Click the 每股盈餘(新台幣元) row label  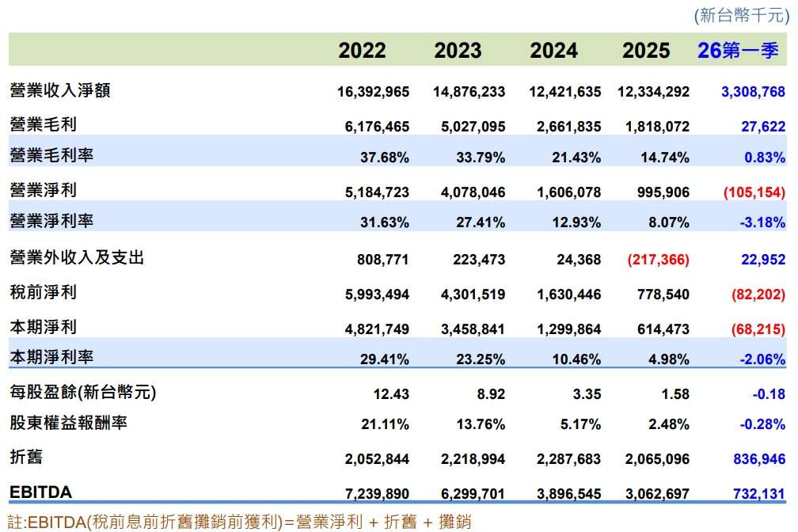pyautogui.click(x=83, y=392)
